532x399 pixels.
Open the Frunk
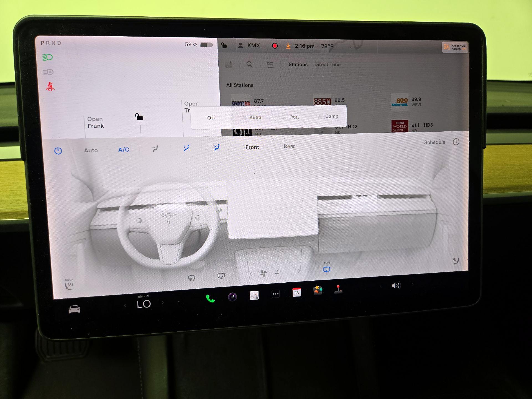96,122
